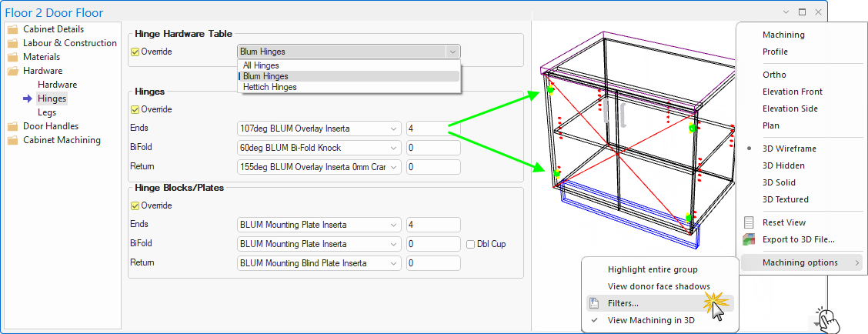Open the BiFold 60deg BLUM dropdown

tap(395, 148)
